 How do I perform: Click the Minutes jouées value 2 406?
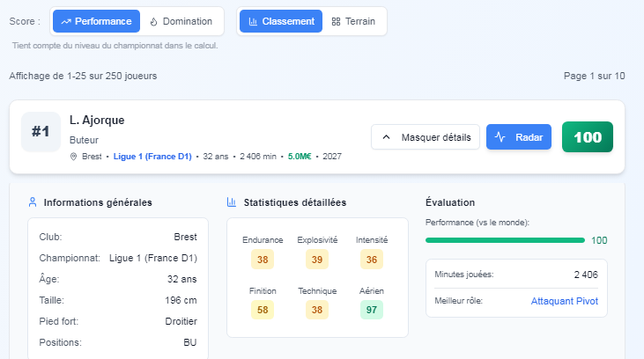[586, 275]
